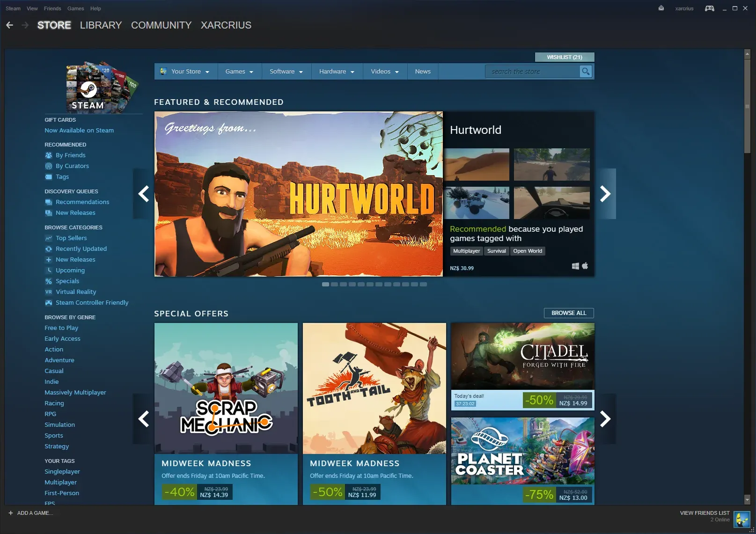Open the Citadel Forged with Fire deal

point(523,366)
